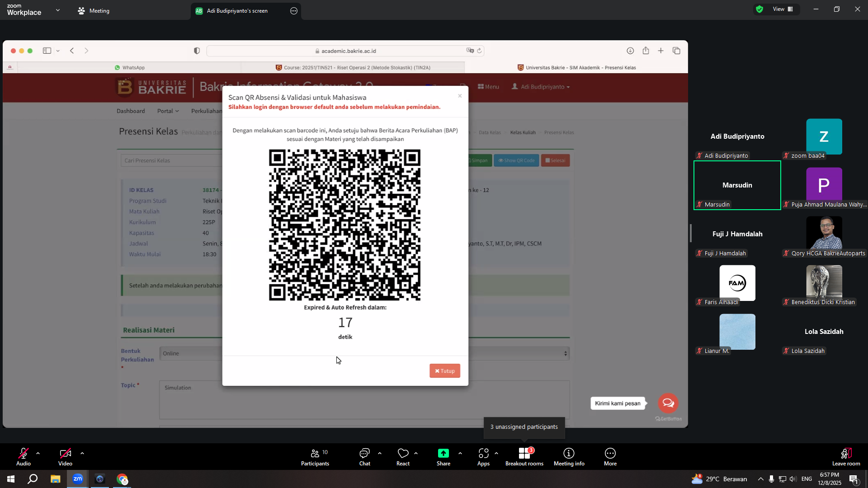Open the Perkuliahan menu
The height and width of the screenshot is (488, 868).
tap(207, 111)
